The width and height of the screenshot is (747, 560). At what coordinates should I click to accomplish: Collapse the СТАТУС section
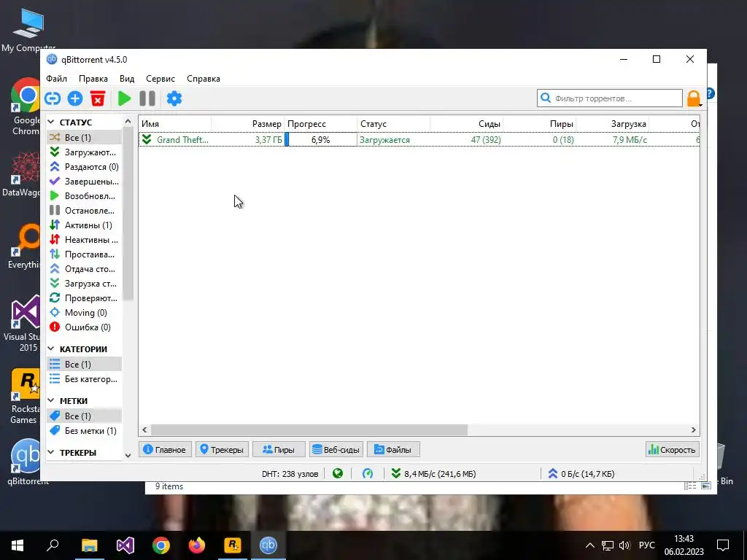tap(51, 122)
